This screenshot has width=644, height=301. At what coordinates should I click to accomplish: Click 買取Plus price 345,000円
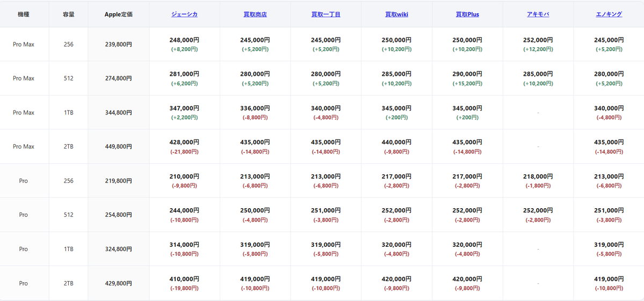tap(467, 108)
